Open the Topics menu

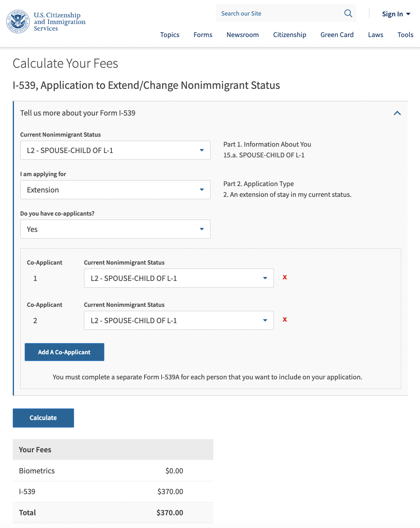pyautogui.click(x=170, y=35)
